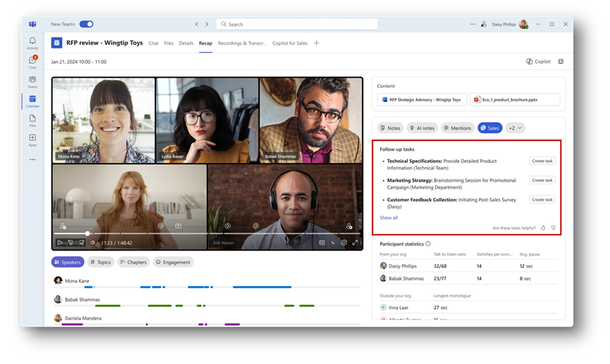This screenshot has width=610, height=364.
Task: Open the Chat icon with notification badge
Action: (33, 62)
